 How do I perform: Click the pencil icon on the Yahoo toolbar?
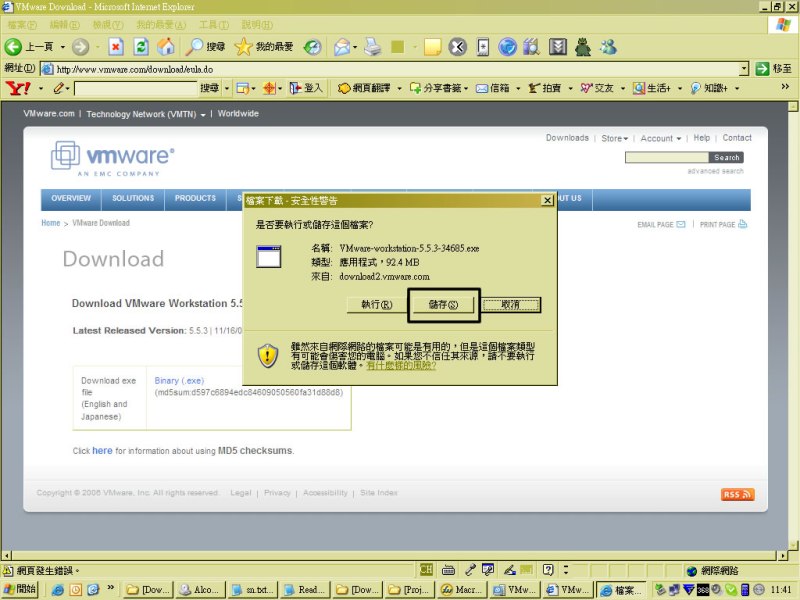[x=59, y=88]
